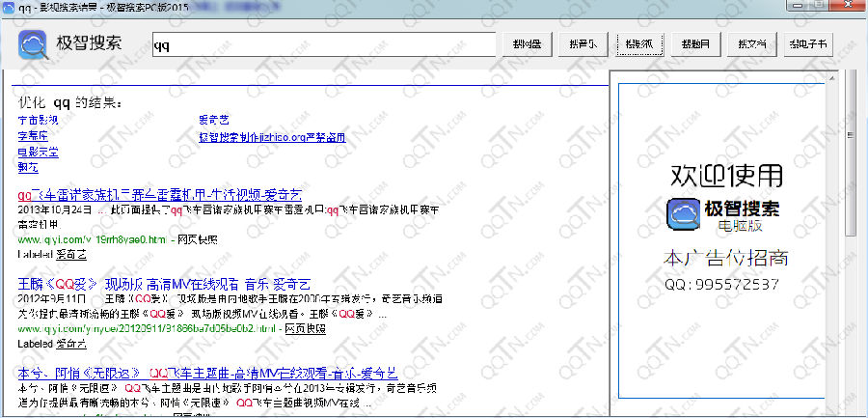Focus the search box containing 'qq'
This screenshot has height=418, width=868.
(324, 45)
